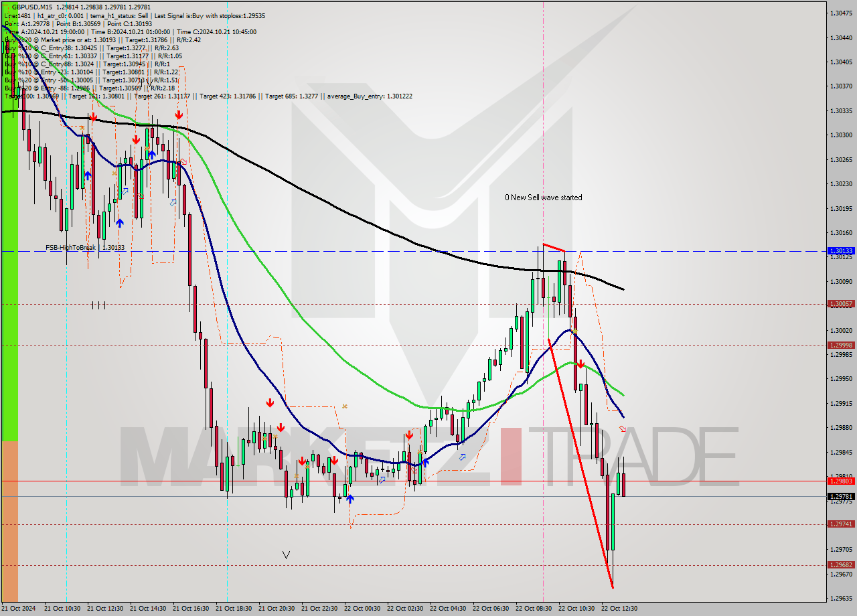Image resolution: width=857 pixels, height=616 pixels.
Task: Click the '22 Oct 00:30' time label
Action: [362, 609]
